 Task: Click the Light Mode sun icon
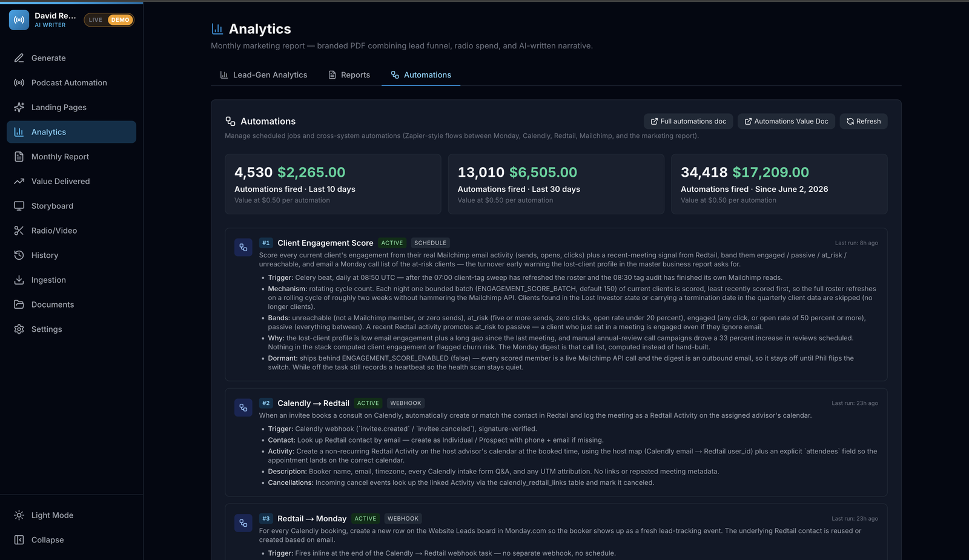click(x=19, y=515)
